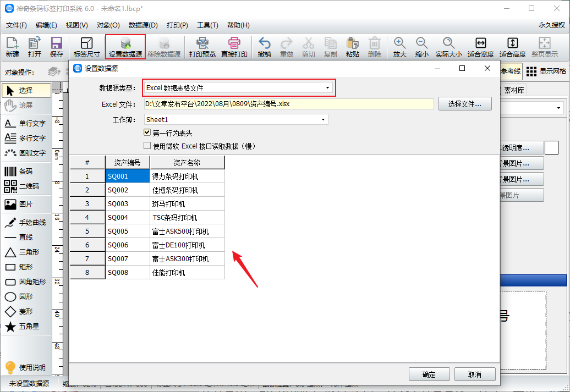The image size is (570, 392).
Task: Open 数据源类型 dropdown
Action: pyautogui.click(x=238, y=87)
